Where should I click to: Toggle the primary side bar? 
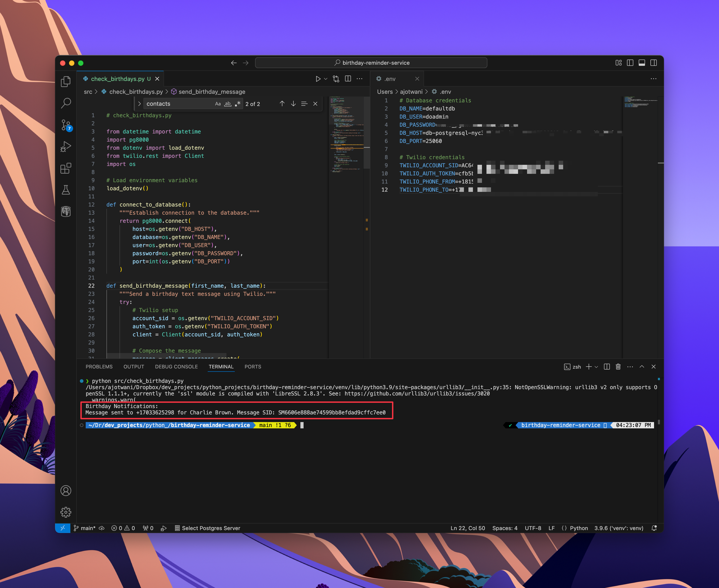pyautogui.click(x=630, y=63)
